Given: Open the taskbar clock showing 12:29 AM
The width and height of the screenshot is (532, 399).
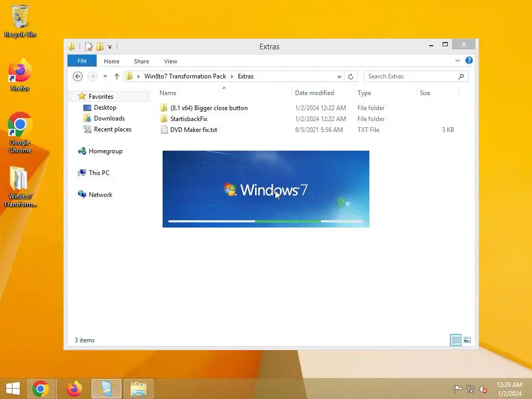Looking at the screenshot, I should [x=509, y=389].
